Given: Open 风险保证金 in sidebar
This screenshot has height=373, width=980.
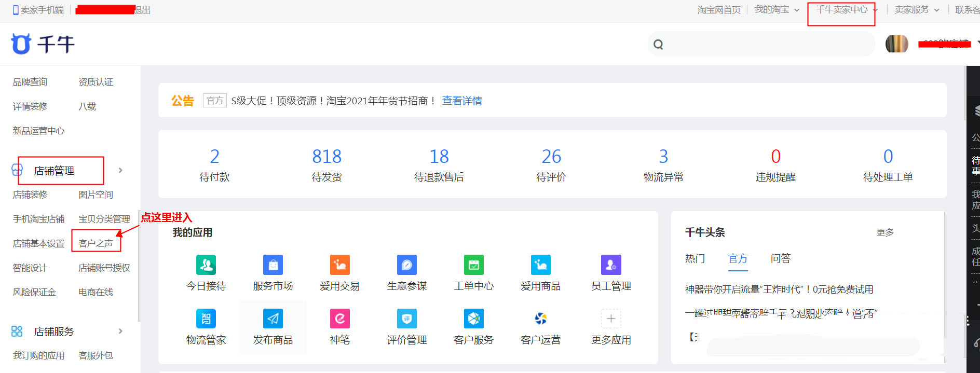Looking at the screenshot, I should tap(34, 292).
